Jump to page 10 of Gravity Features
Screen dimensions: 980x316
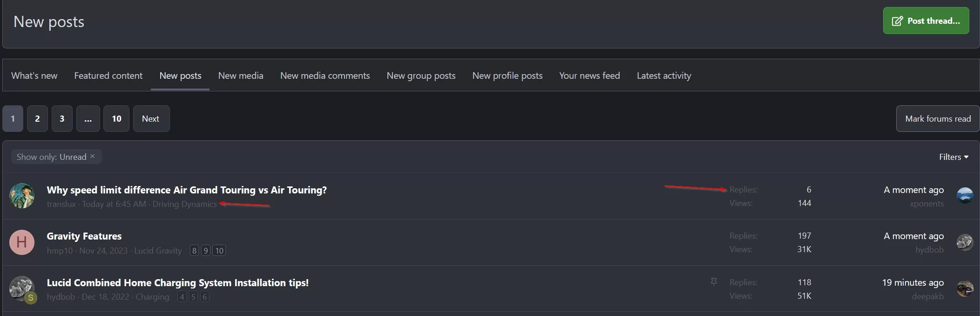coord(219,251)
